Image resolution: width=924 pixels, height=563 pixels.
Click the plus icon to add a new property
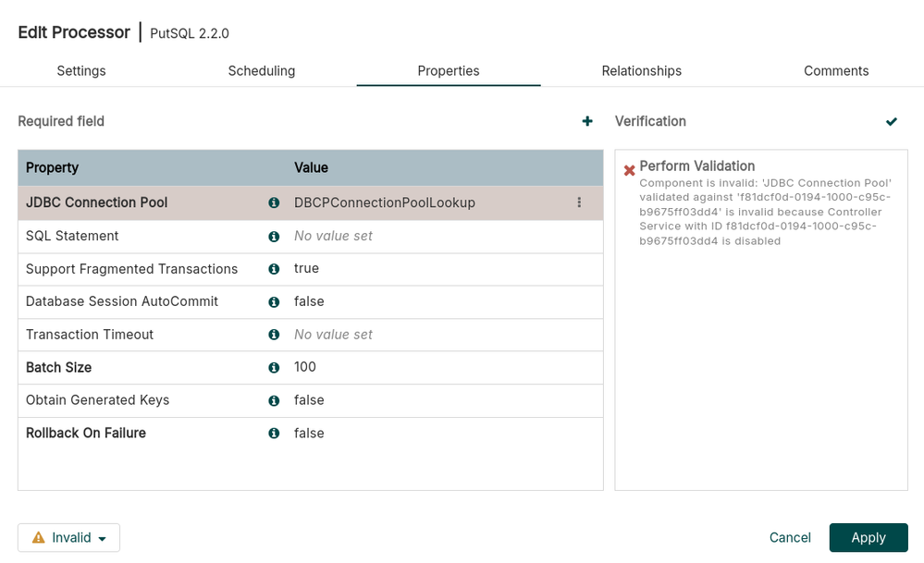pyautogui.click(x=587, y=121)
